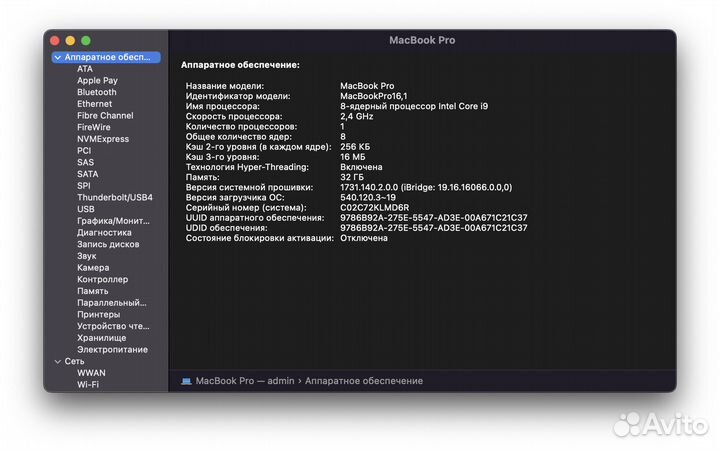Click the firmware version 1731.140.2.0.0 value
720x450 pixels.
426,187
